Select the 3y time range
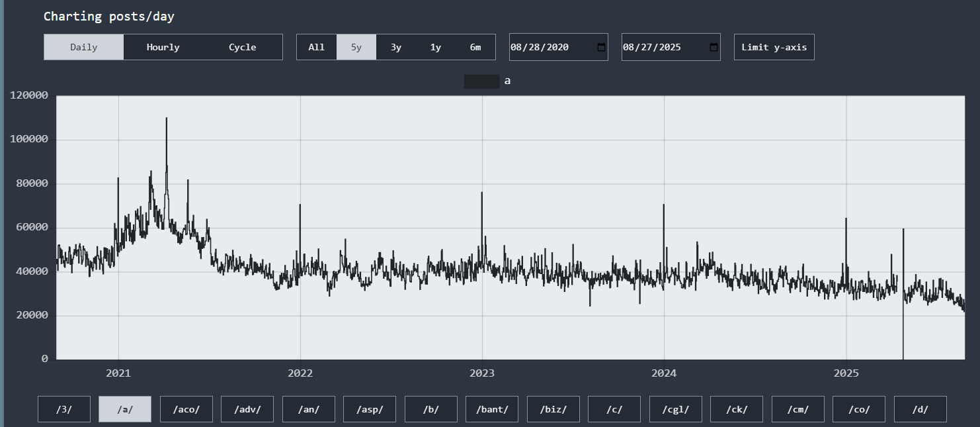 396,47
